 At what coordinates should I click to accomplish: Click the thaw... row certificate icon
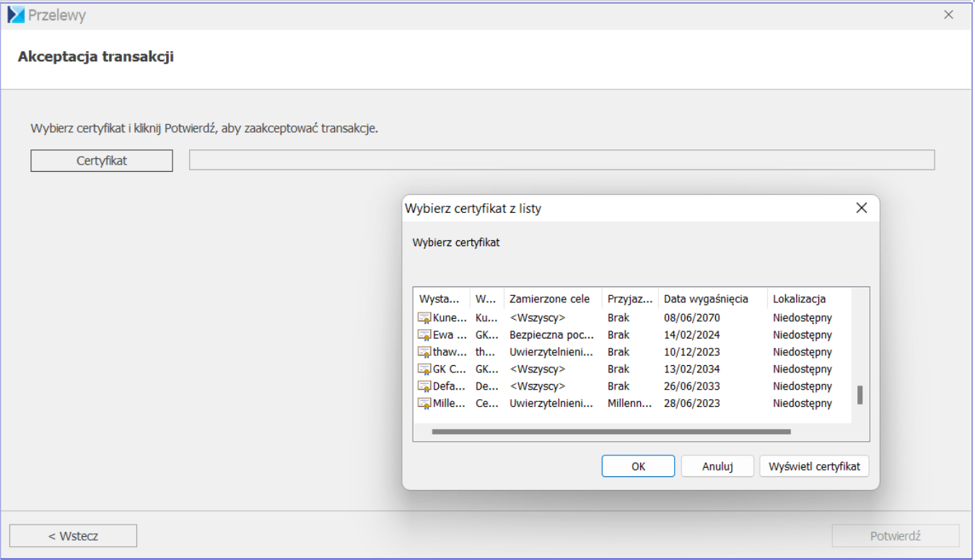click(424, 352)
